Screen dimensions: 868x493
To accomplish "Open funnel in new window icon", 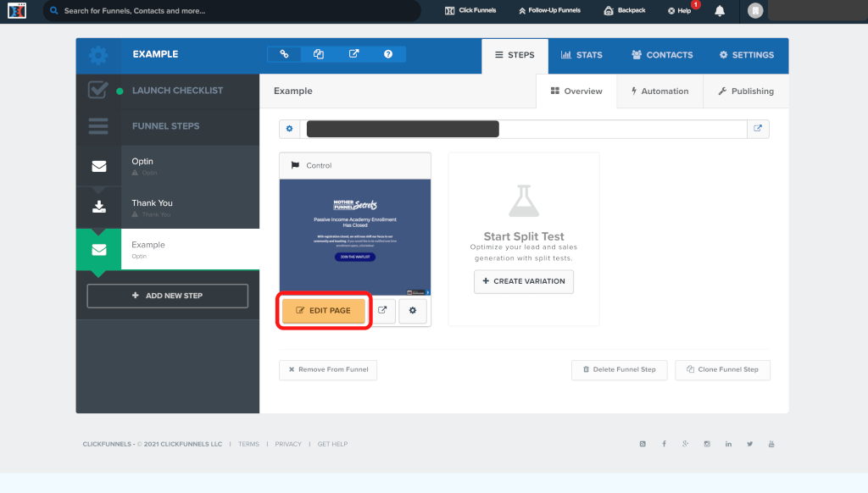I will (353, 54).
